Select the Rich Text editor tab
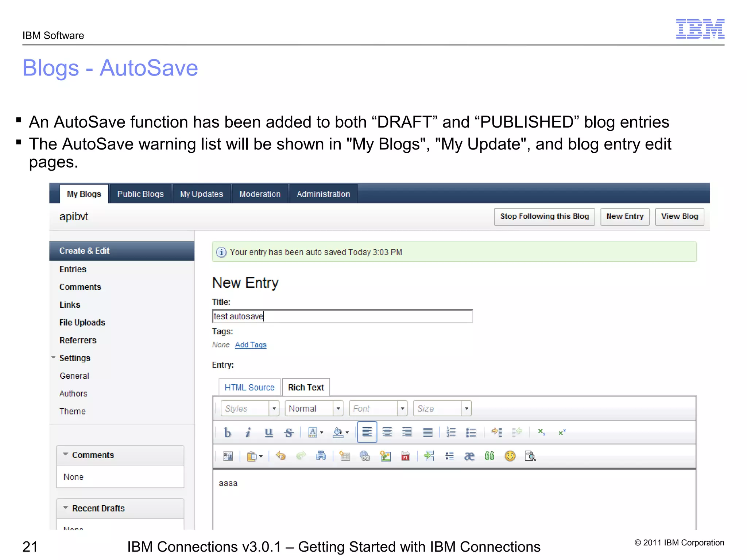The image size is (747, 560). tap(306, 387)
